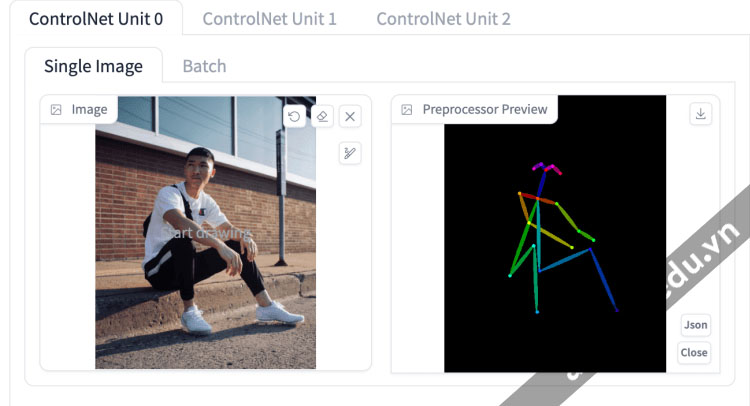Remove the uploaded image with X icon
The height and width of the screenshot is (406, 750).
(x=350, y=116)
